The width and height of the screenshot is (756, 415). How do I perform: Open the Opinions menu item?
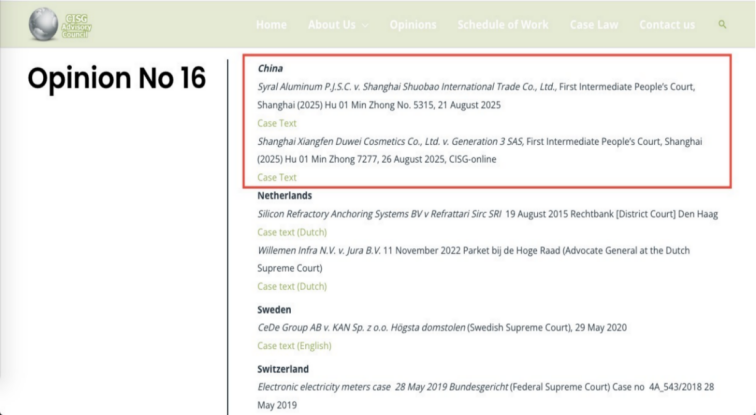tap(412, 25)
